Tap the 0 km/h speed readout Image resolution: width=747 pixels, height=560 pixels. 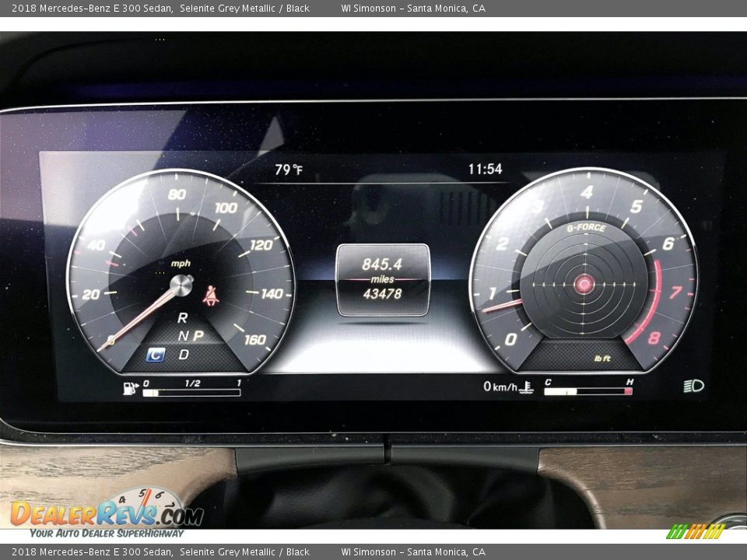(500, 387)
